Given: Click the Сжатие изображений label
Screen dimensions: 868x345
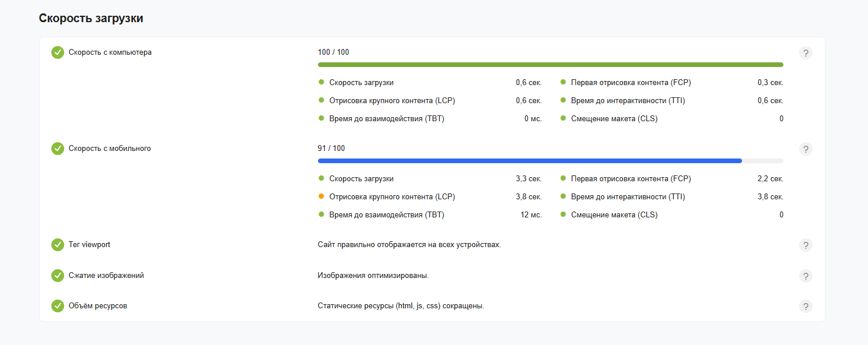Looking at the screenshot, I should tap(106, 276).
